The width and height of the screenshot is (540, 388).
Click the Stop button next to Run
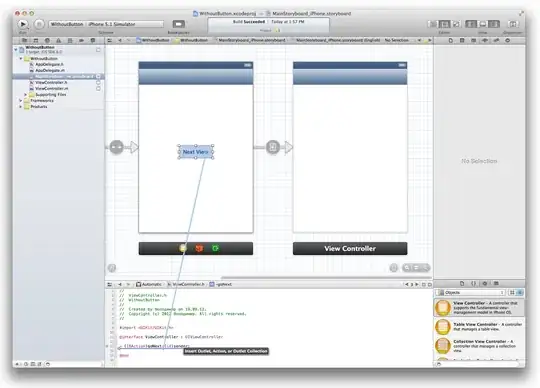click(x=39, y=24)
